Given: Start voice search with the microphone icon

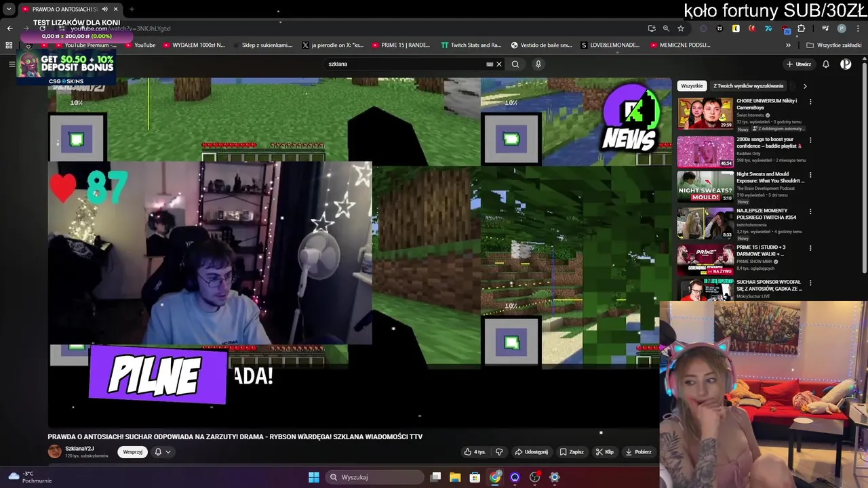Looking at the screenshot, I should click(538, 64).
